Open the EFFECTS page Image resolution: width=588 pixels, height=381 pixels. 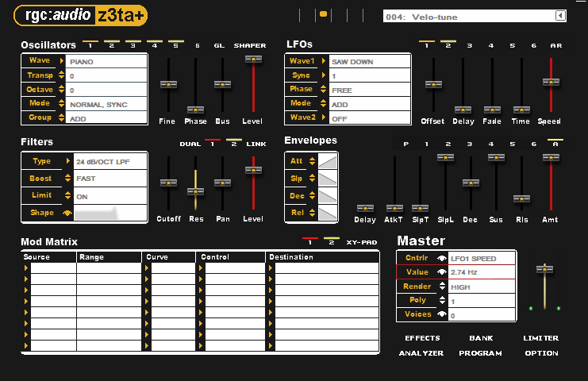coord(422,338)
